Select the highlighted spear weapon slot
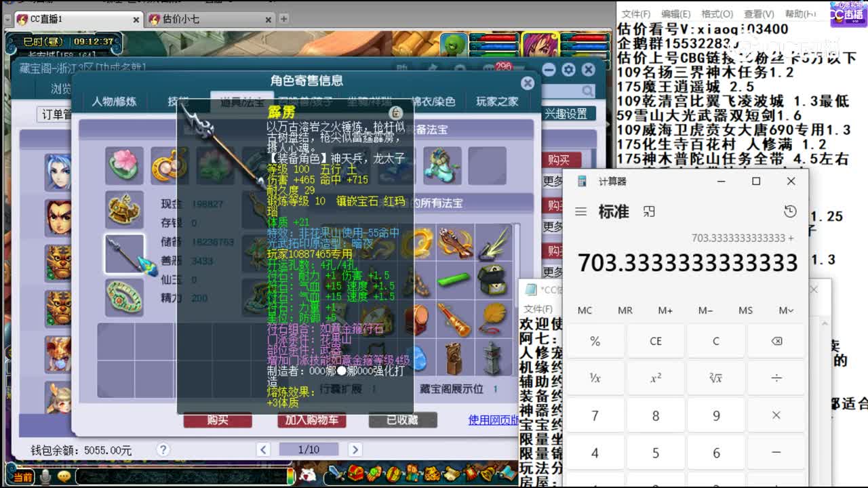 (124, 253)
